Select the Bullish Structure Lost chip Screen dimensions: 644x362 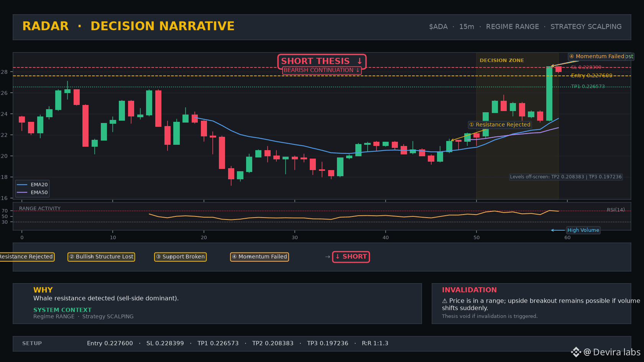tap(101, 257)
